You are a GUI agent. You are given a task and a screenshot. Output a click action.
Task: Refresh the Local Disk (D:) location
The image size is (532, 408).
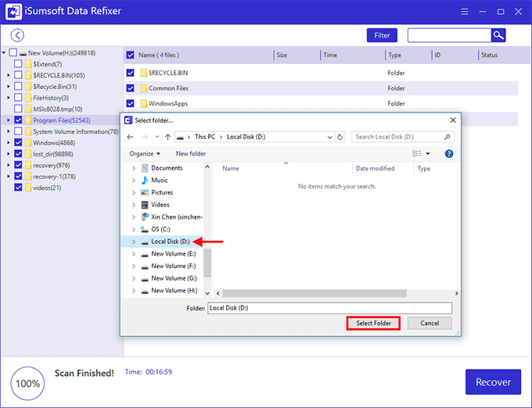click(x=340, y=137)
